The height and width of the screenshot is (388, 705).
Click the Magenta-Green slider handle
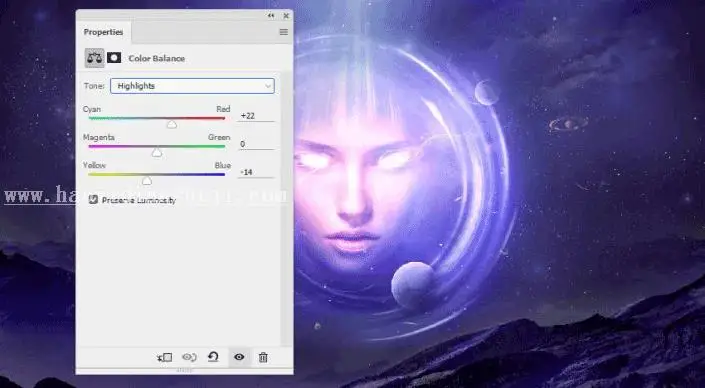(156, 153)
